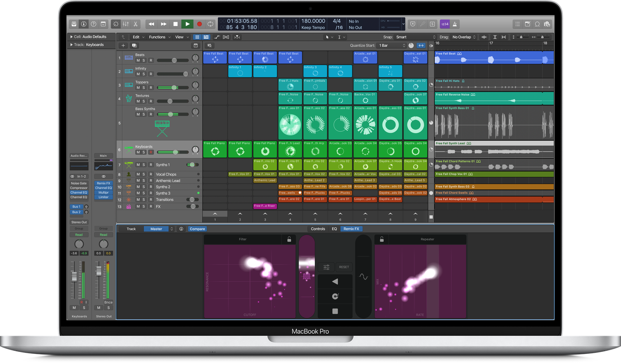Click the Keyboards track pan knob
Image resolution: width=621 pixels, height=364 pixels.
[x=195, y=150]
